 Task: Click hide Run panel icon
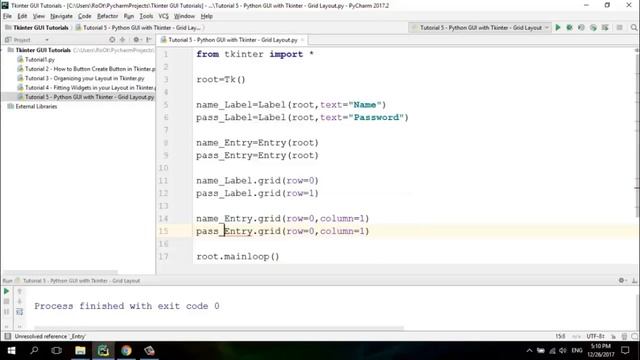point(634,280)
